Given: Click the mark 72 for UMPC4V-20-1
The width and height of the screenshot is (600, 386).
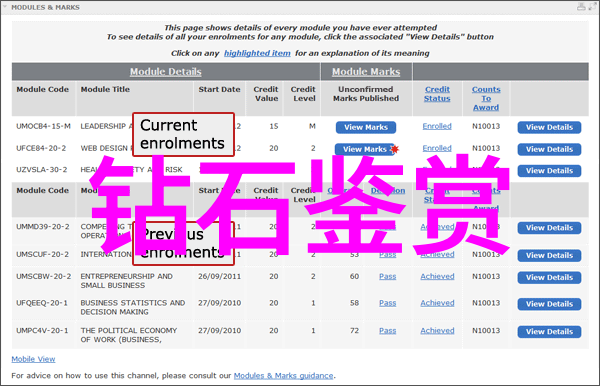Looking at the screenshot, I should (x=354, y=331).
